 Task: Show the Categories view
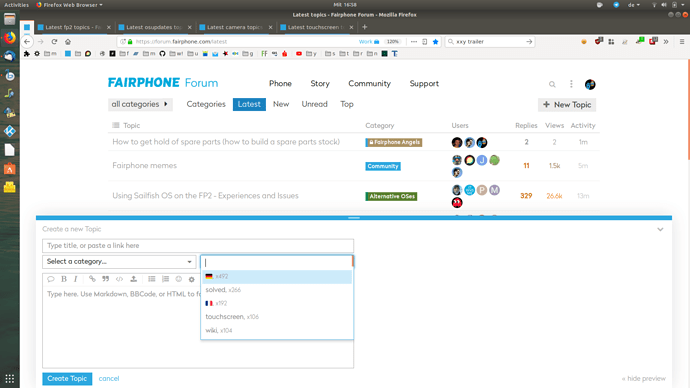pos(206,104)
